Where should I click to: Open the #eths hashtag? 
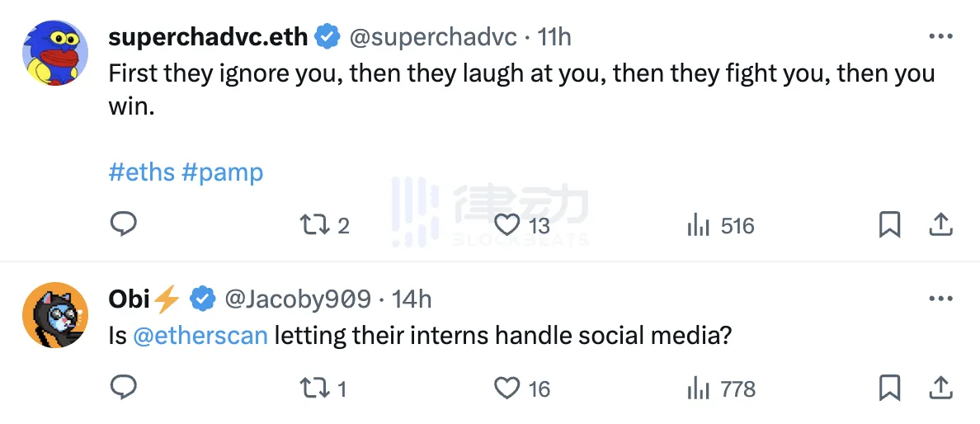[142, 172]
